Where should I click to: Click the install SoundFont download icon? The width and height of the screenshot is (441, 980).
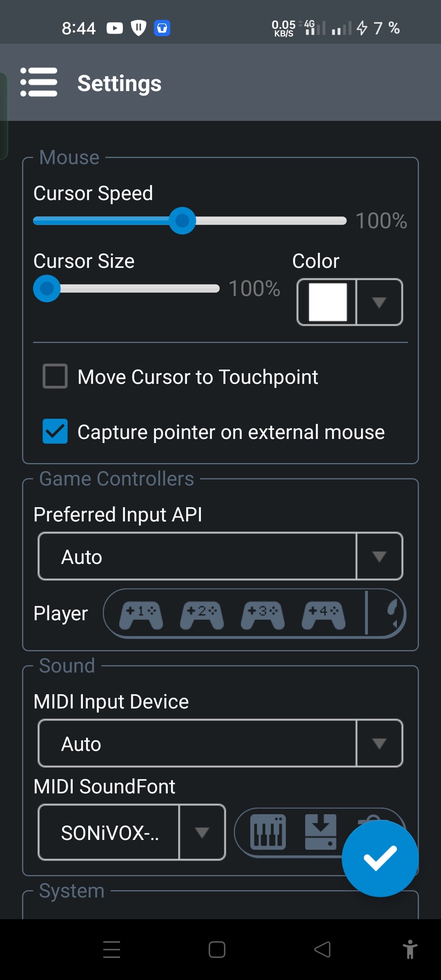(x=321, y=832)
